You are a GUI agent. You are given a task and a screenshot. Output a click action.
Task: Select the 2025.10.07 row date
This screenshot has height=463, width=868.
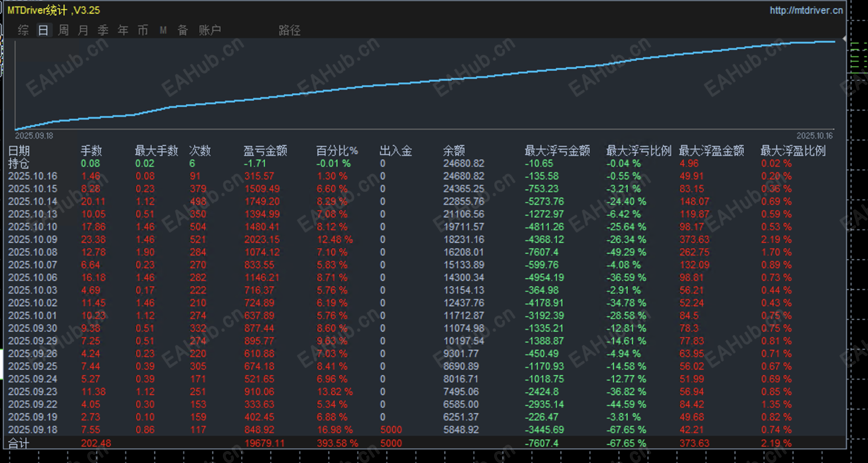click(33, 265)
